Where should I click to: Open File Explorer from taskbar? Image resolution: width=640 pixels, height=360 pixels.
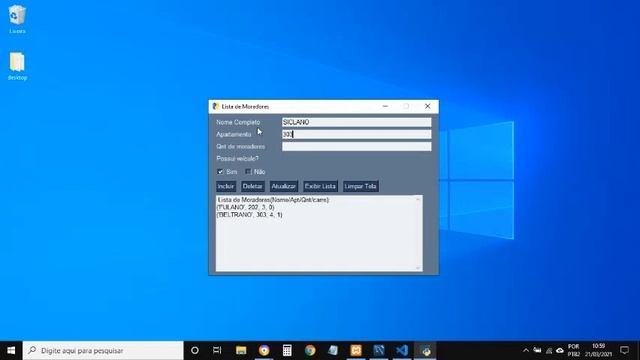(x=241, y=350)
